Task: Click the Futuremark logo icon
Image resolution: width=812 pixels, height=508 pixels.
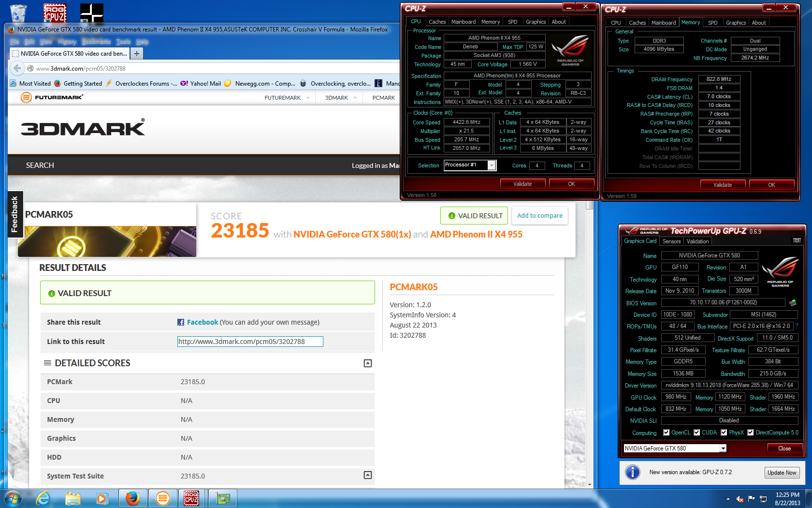Action: (x=26, y=97)
